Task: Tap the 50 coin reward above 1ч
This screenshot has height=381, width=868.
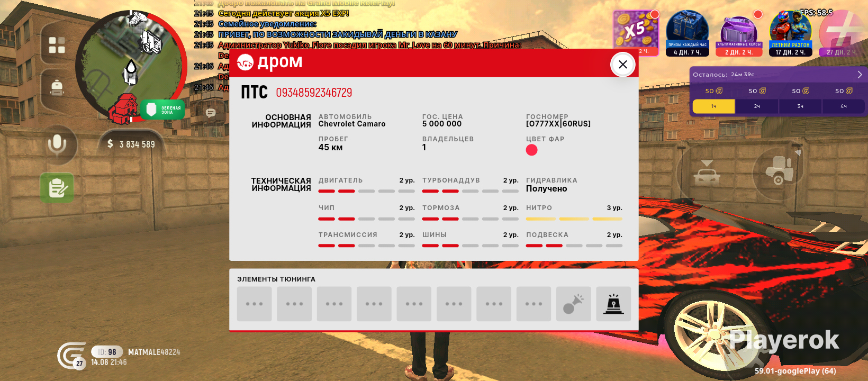Action: pos(713,91)
